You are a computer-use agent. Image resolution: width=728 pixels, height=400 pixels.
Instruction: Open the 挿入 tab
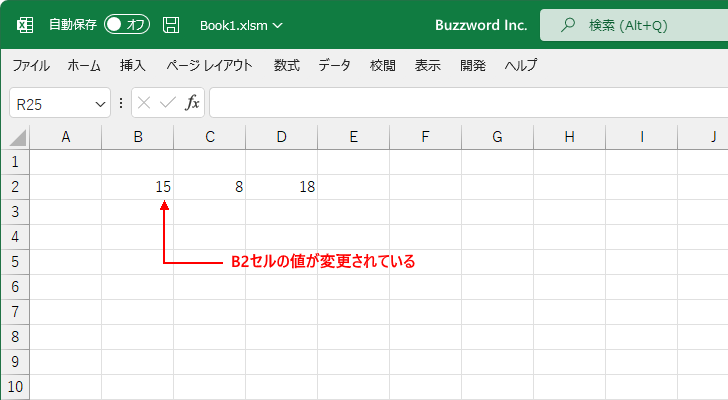click(x=133, y=65)
